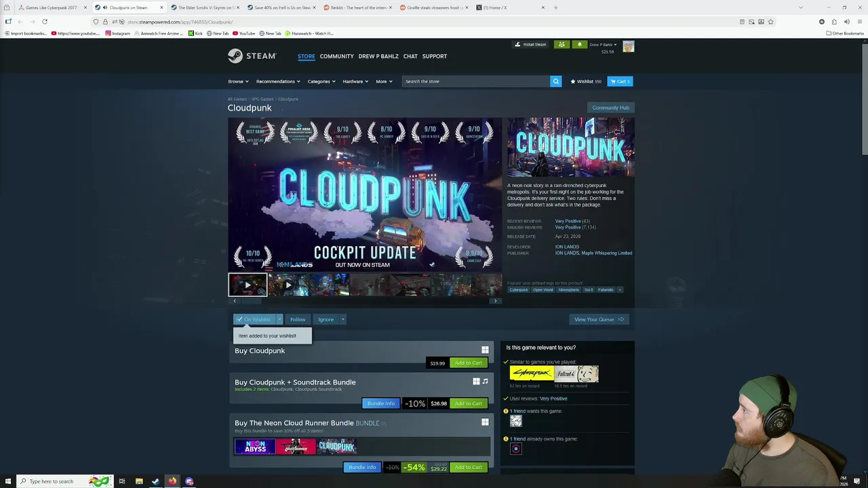868x488 pixels.
Task: Open the Cart button
Action: (620, 81)
